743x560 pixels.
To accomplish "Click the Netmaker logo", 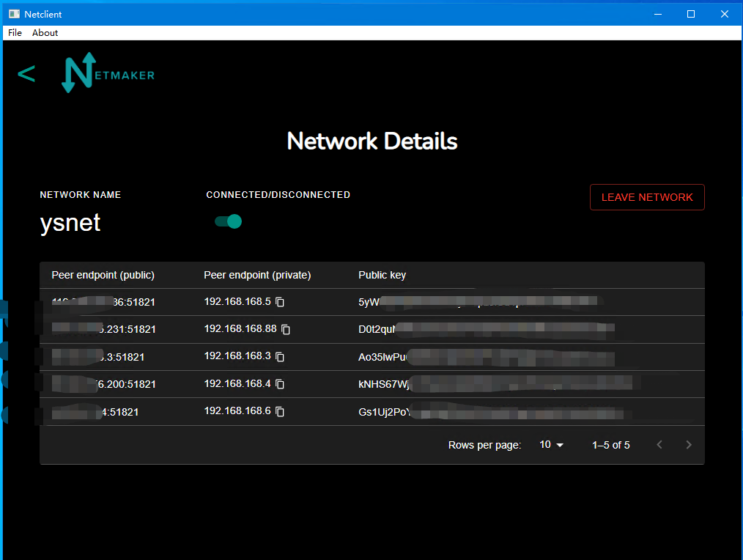I will (x=107, y=73).
